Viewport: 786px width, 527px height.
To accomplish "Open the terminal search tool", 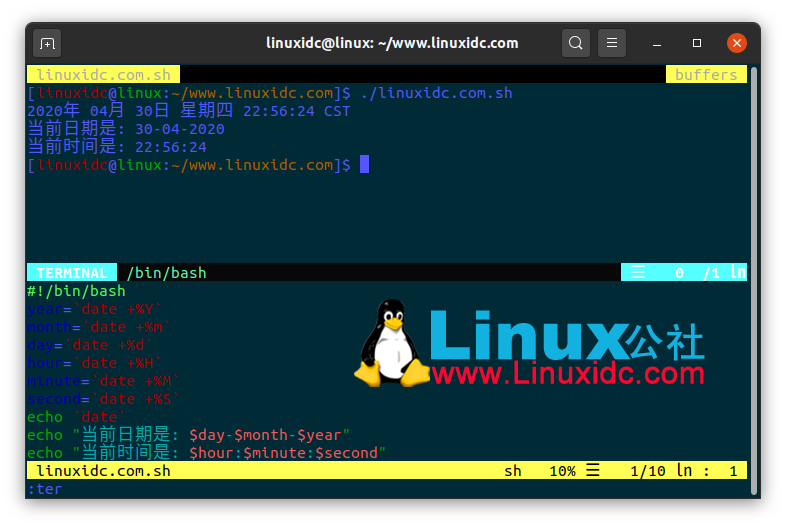I will [575, 43].
